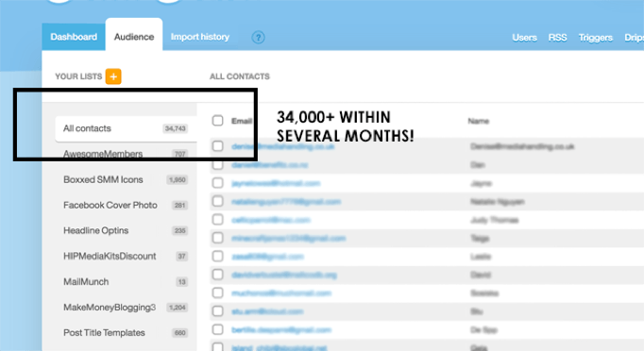This screenshot has height=351, width=644.
Task: Open the Triggers section
Action: coord(596,38)
